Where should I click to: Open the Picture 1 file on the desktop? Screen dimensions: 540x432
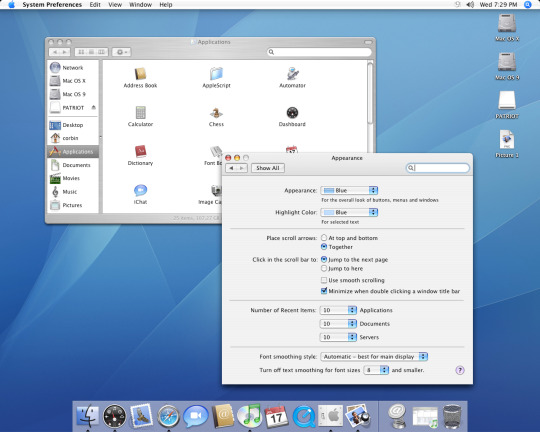click(x=507, y=140)
